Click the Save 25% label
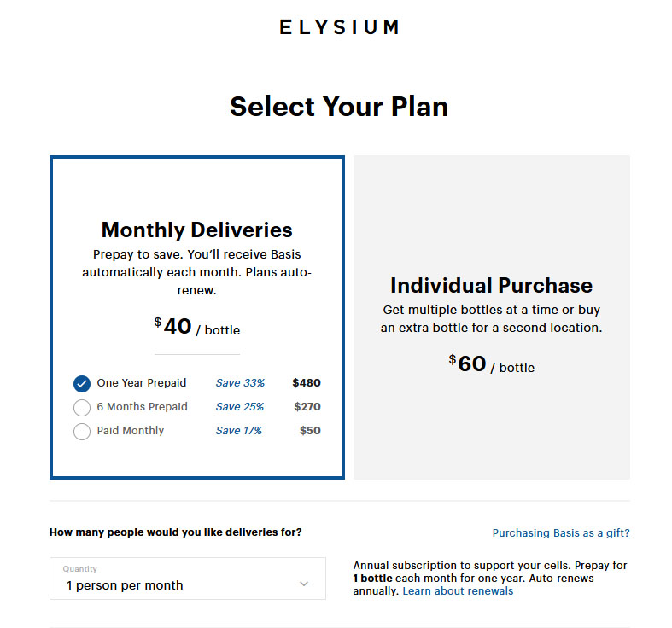 click(240, 407)
